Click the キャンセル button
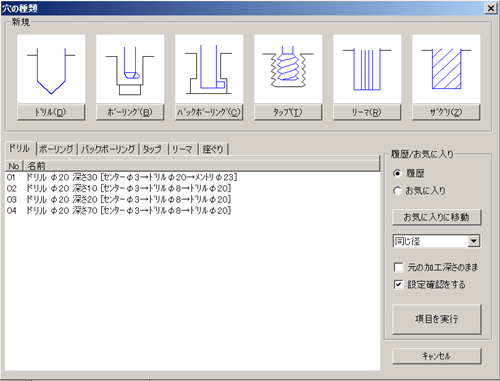 pyautogui.click(x=437, y=356)
